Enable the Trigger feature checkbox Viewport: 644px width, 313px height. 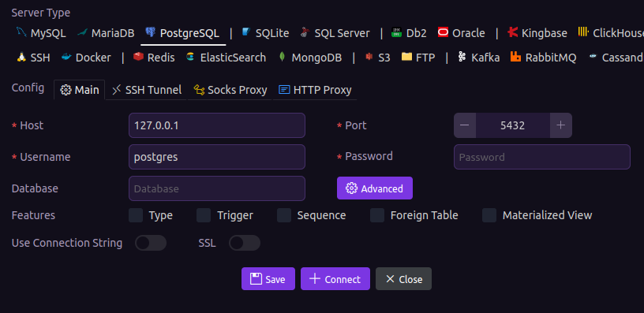(204, 215)
